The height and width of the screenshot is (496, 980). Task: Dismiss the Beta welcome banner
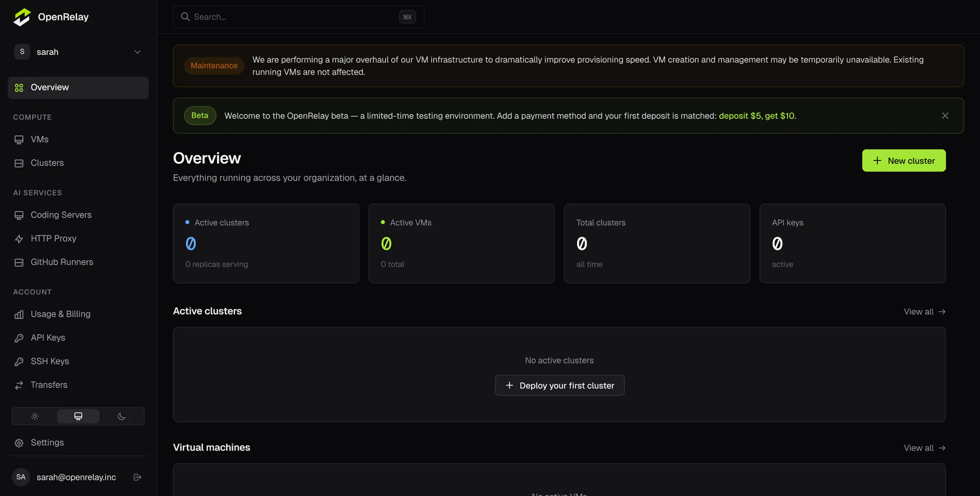point(945,116)
